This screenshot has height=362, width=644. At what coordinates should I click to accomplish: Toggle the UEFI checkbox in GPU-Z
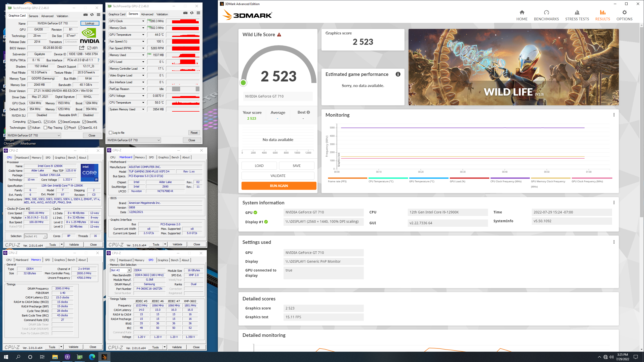coord(89,48)
